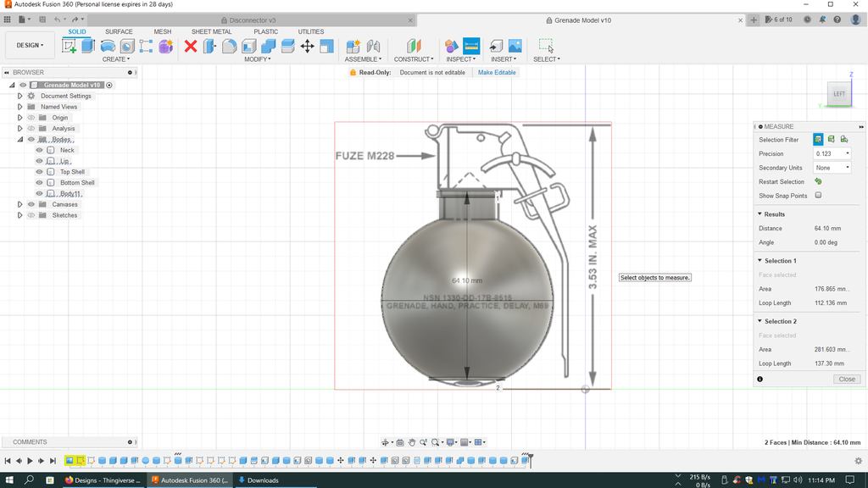Image resolution: width=868 pixels, height=488 pixels.
Task: Click the Measure tool in Inspect group
Action: 471,46
